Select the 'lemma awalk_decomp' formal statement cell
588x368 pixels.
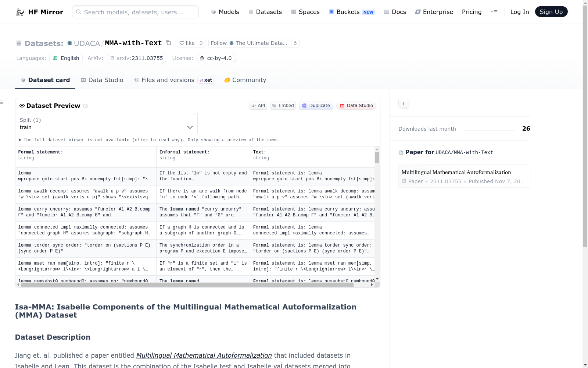tap(86, 194)
